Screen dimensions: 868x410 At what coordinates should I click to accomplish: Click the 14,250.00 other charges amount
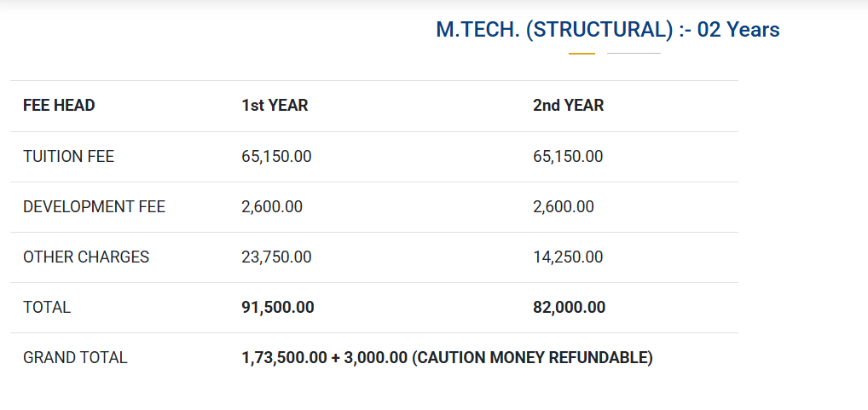(x=568, y=257)
